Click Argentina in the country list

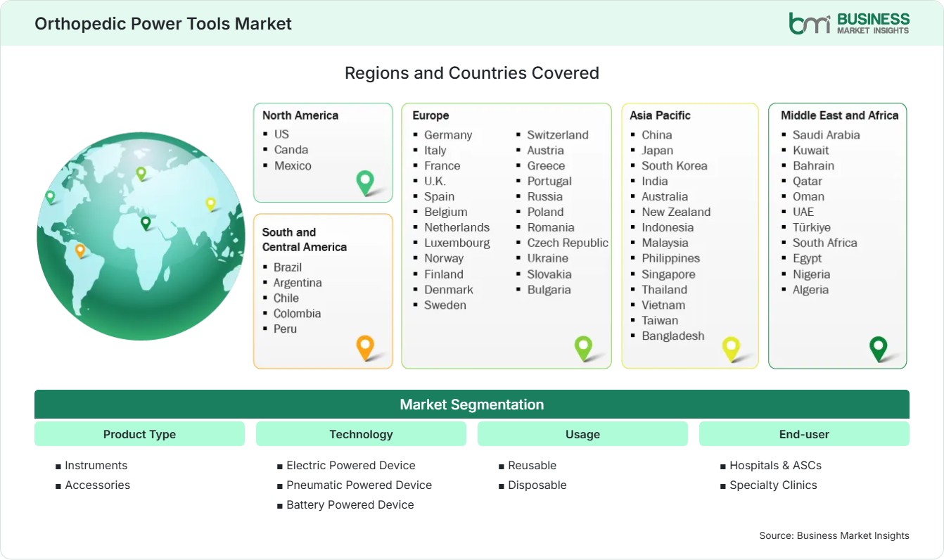(298, 283)
